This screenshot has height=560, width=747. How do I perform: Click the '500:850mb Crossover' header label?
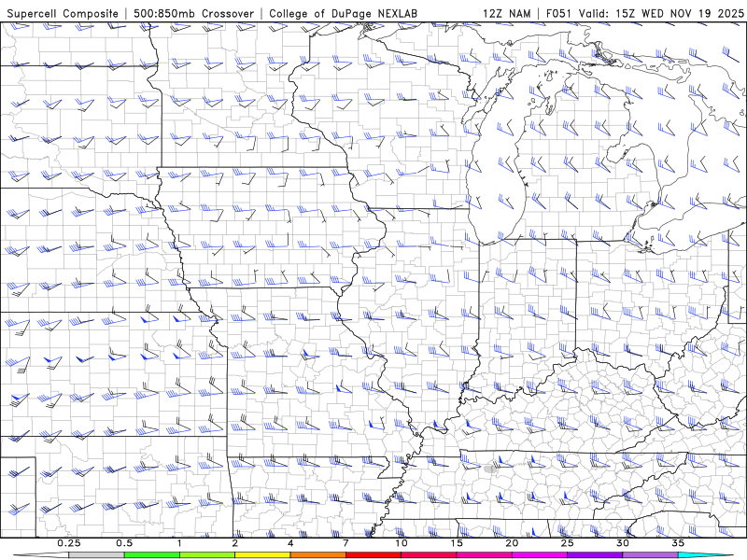(194, 13)
